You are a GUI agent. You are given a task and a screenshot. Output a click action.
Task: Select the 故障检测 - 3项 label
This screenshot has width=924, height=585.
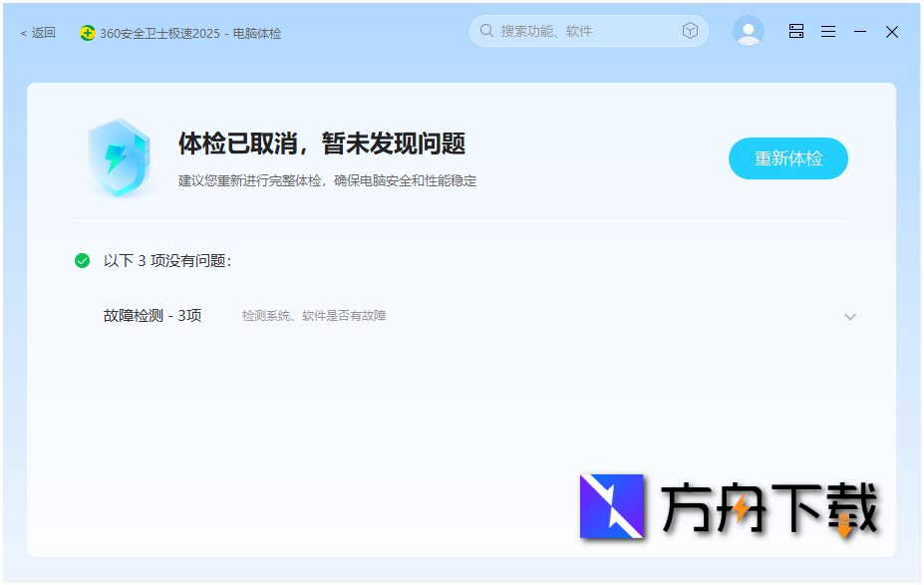153,315
